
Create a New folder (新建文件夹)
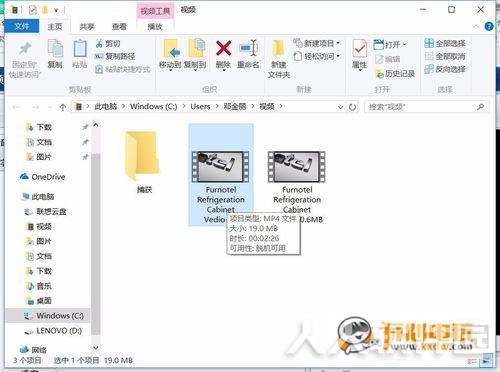pyautogui.click(x=279, y=59)
